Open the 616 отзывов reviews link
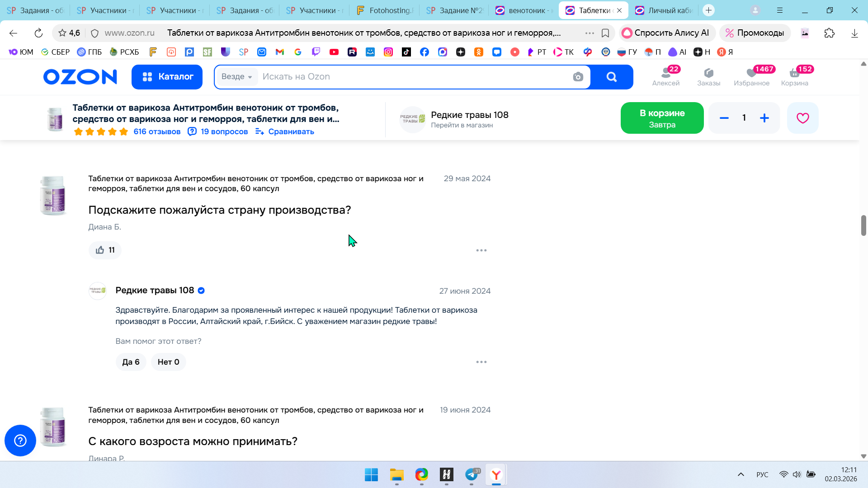The height and width of the screenshot is (488, 868). tap(156, 131)
